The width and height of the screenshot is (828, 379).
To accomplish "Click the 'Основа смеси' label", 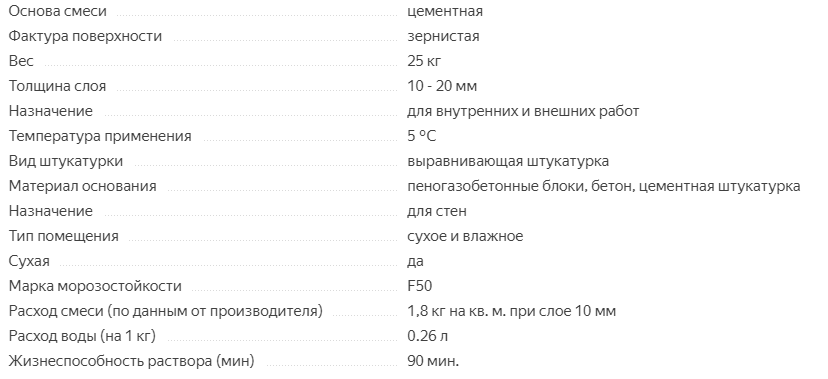I will pos(58,11).
